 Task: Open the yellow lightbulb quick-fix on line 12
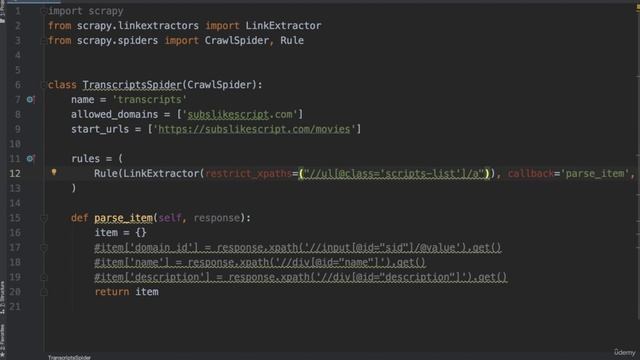click(54, 172)
